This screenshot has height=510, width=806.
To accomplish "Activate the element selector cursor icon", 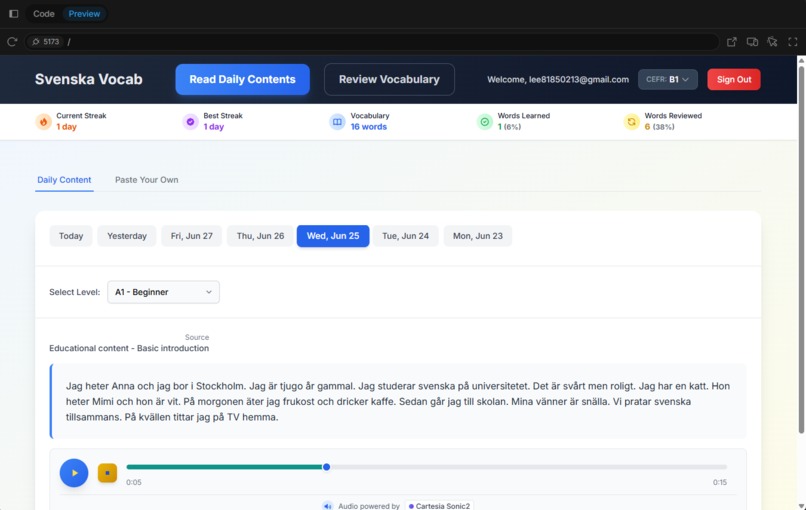I will [x=773, y=42].
